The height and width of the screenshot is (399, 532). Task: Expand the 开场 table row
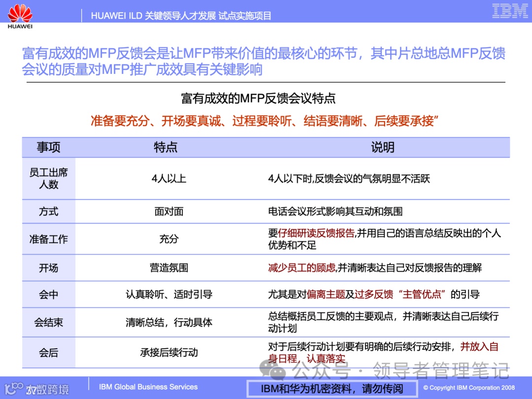point(49,267)
